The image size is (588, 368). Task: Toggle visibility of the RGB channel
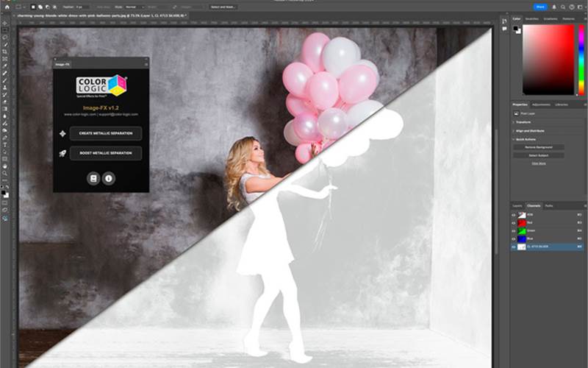tap(514, 215)
